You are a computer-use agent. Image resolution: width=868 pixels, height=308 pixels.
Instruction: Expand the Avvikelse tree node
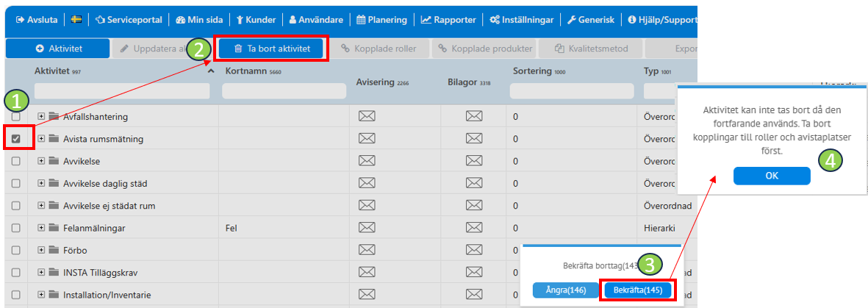41,161
